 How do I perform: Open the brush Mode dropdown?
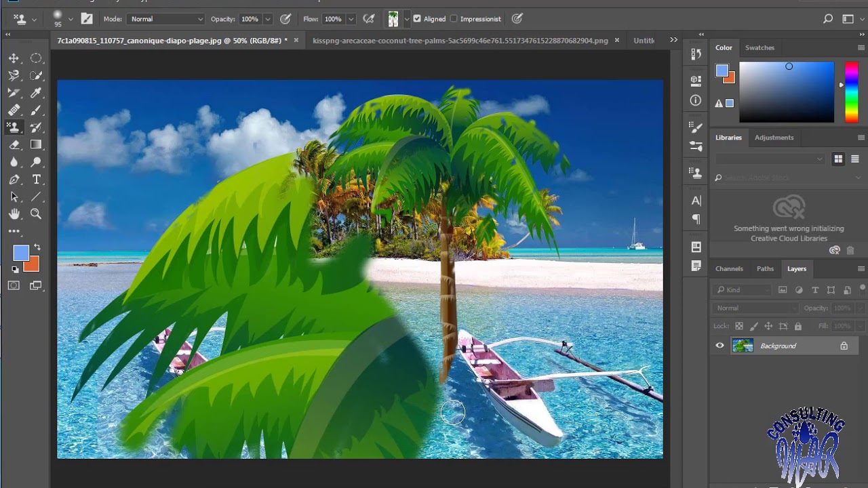(165, 19)
